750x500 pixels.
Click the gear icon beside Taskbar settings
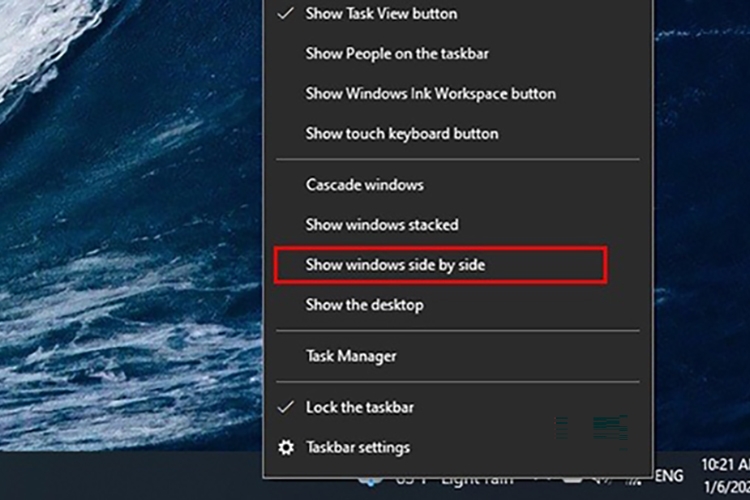tap(286, 447)
